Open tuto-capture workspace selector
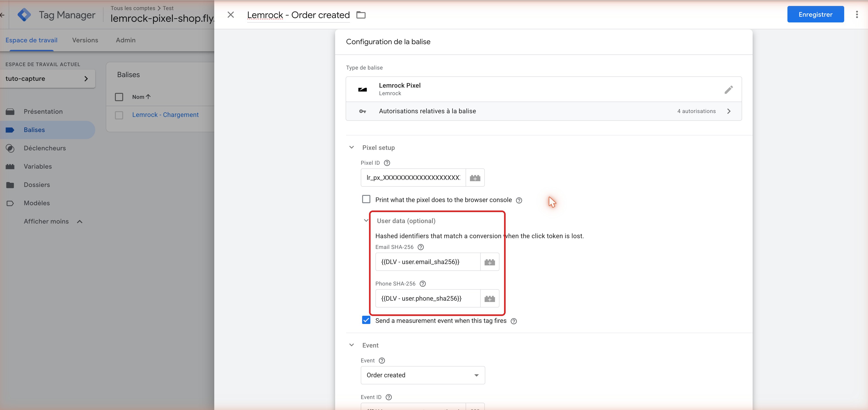 click(47, 78)
